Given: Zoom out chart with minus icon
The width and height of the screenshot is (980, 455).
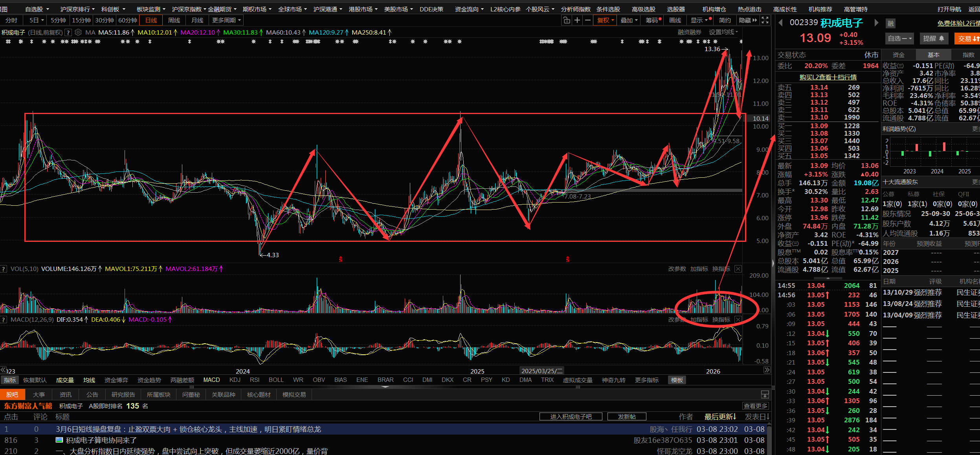Looking at the screenshot, I should 587,20.
